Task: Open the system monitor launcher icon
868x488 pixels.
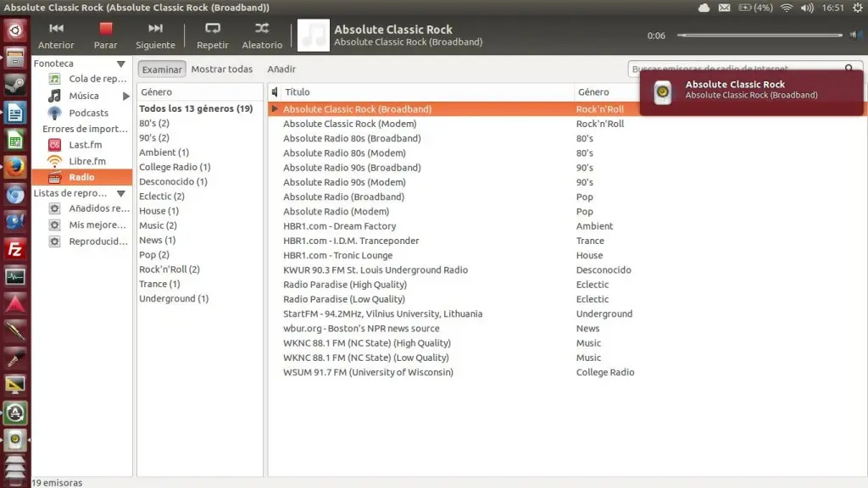Action: (15, 277)
